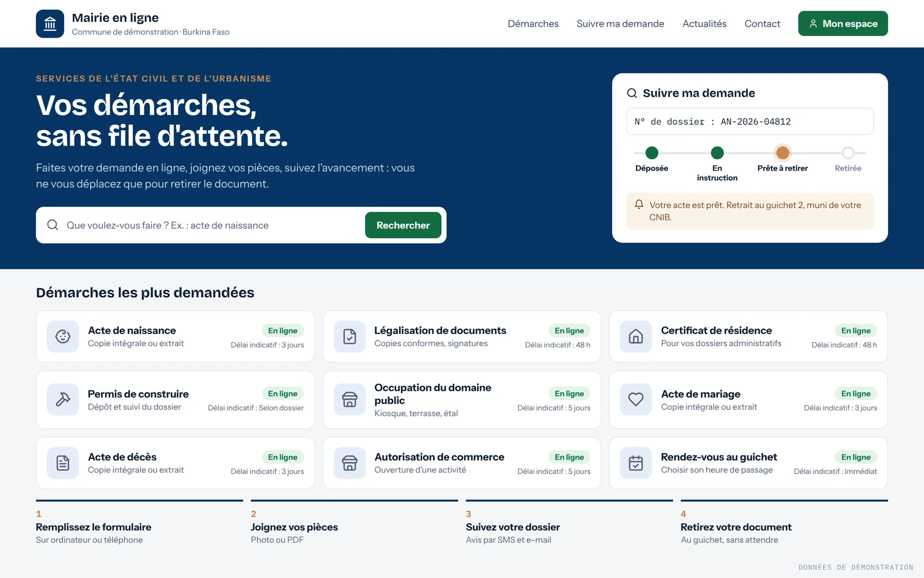Open the Démarches menu
This screenshot has height=578, width=924.
coord(533,24)
